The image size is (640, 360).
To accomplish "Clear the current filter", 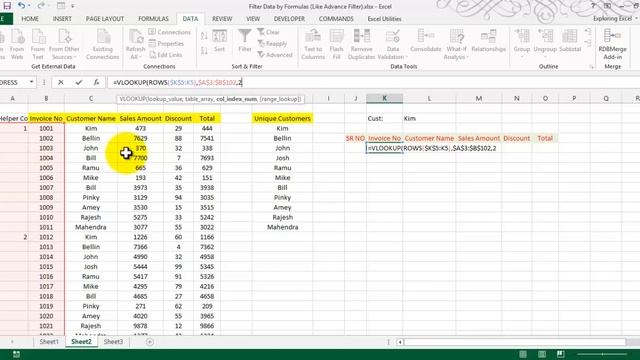I will 269,32.
